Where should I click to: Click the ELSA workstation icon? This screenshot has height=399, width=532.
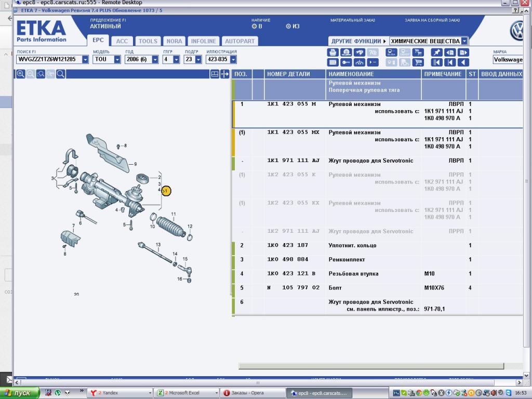(392, 52)
